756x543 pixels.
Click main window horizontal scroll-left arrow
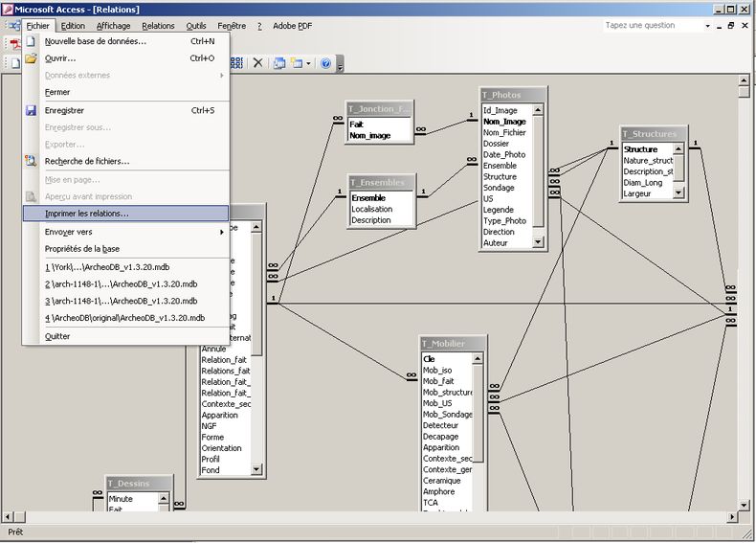(x=8, y=517)
